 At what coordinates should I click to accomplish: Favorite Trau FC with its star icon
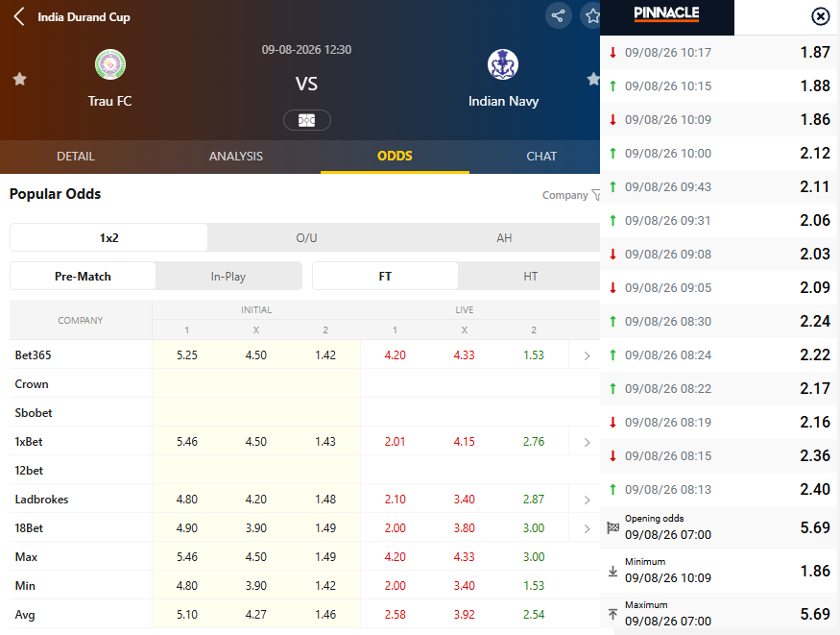20,80
